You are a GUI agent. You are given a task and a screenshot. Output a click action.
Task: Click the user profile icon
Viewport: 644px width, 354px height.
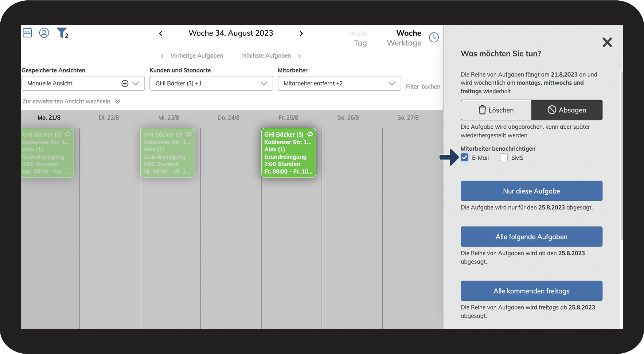(x=44, y=33)
